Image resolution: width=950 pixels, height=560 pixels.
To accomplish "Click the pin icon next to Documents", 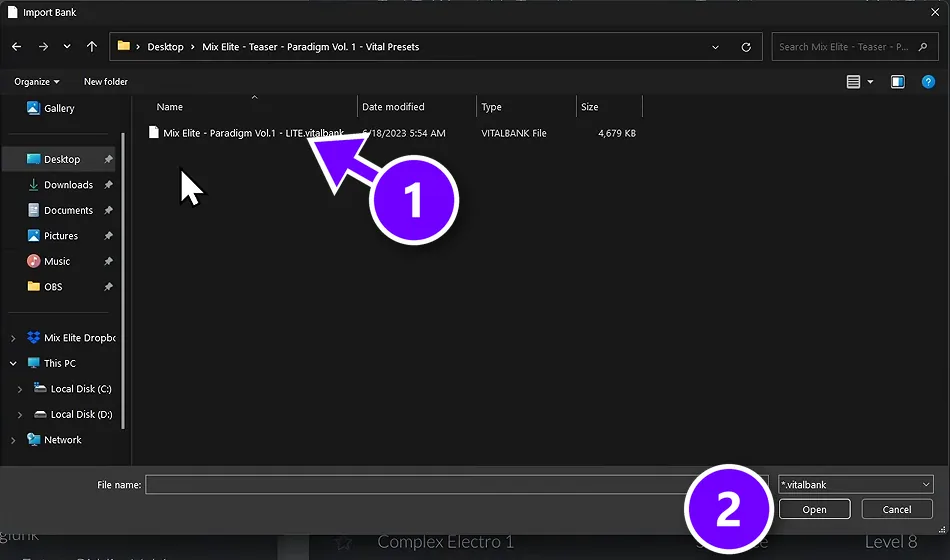I will 108,210.
